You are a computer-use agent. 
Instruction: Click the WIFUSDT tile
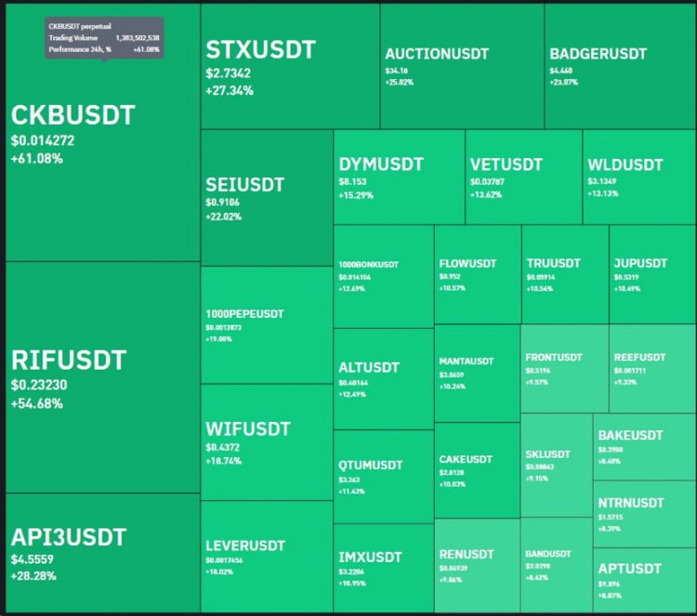(267, 442)
